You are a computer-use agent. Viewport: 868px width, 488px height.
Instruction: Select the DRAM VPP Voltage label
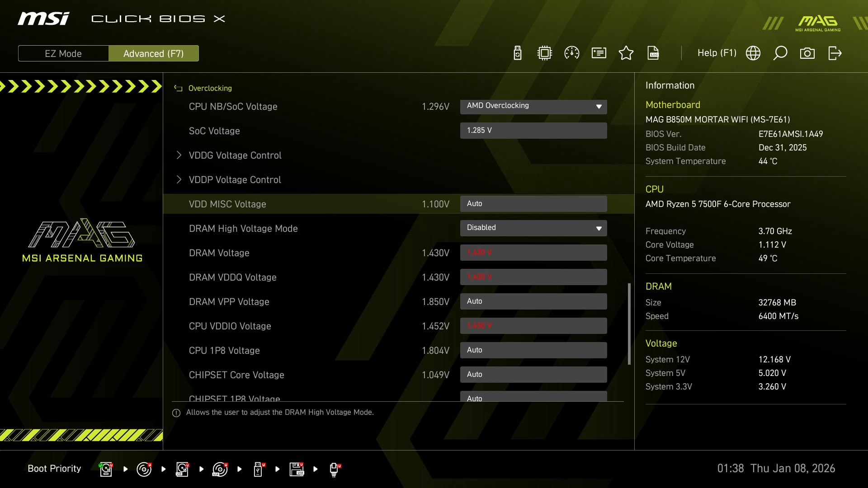229,302
